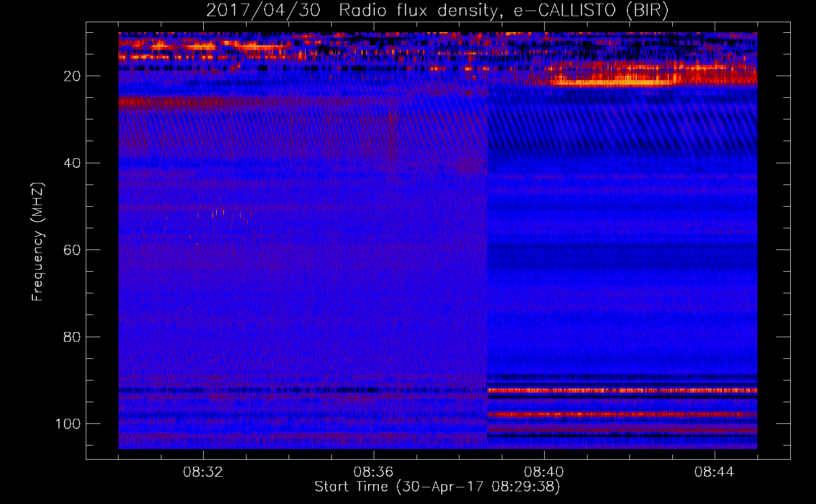Screen dimensions: 816x504
Task: Click the 08:40 time tick label
Action: click(544, 472)
